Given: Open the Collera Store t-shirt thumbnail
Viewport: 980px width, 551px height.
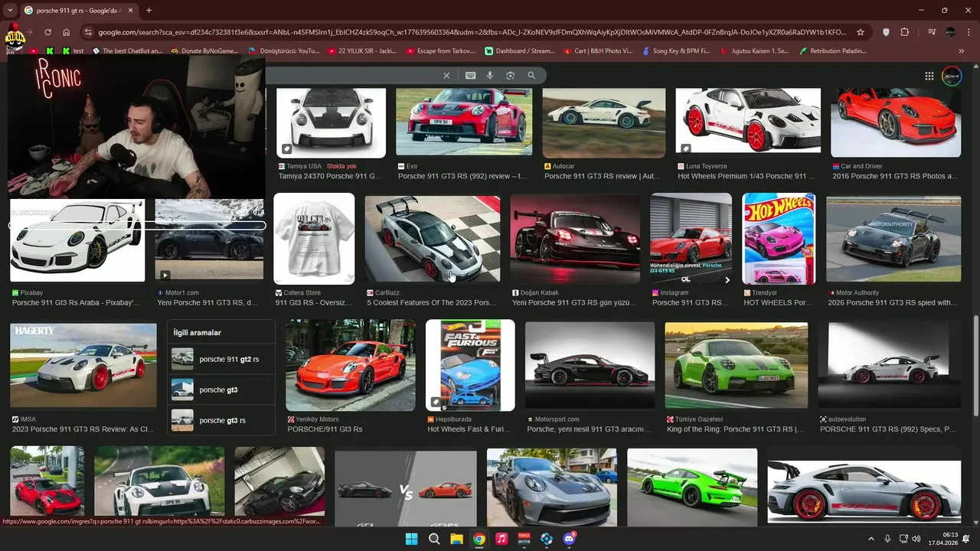Looking at the screenshot, I should click(x=314, y=239).
